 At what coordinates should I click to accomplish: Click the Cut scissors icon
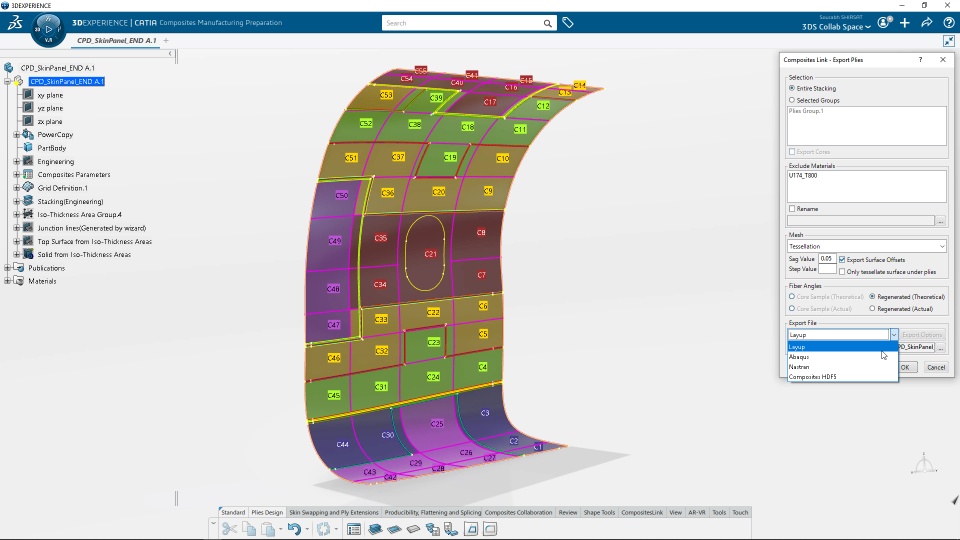click(230, 529)
